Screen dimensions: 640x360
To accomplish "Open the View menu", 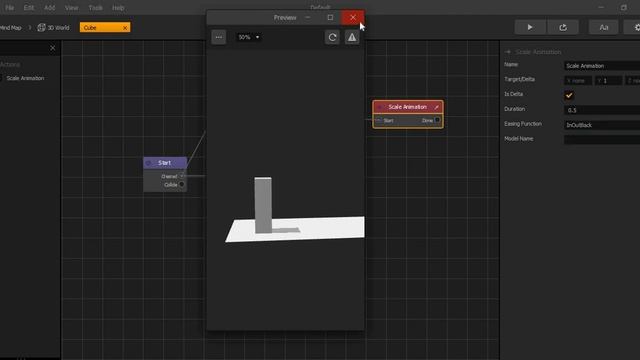I will 71,8.
